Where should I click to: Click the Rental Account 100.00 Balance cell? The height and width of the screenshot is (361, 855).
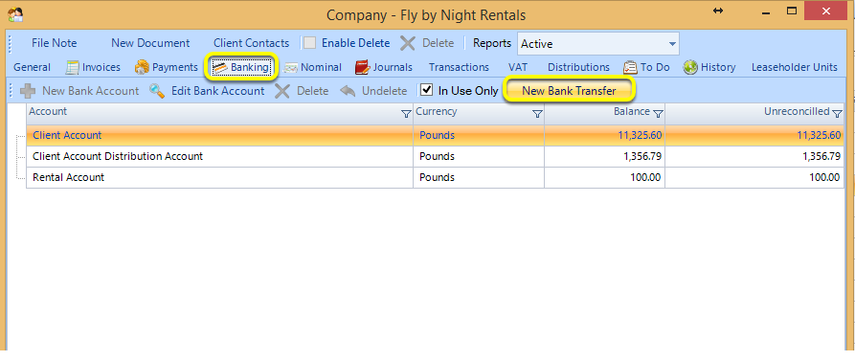pos(604,178)
